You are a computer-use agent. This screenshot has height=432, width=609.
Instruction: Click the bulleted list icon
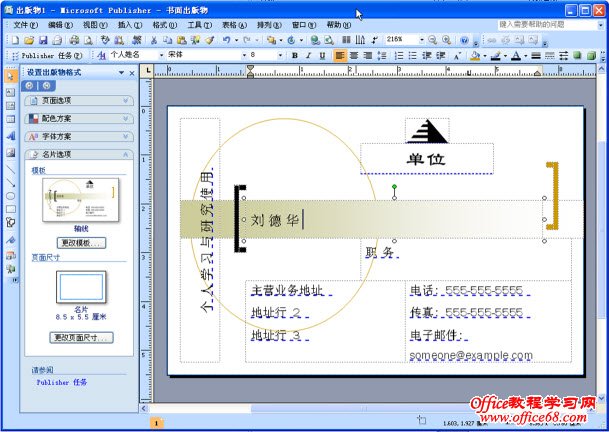(412, 56)
